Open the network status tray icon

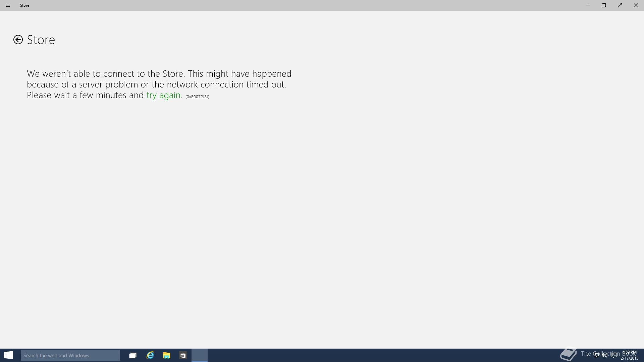pos(596,355)
